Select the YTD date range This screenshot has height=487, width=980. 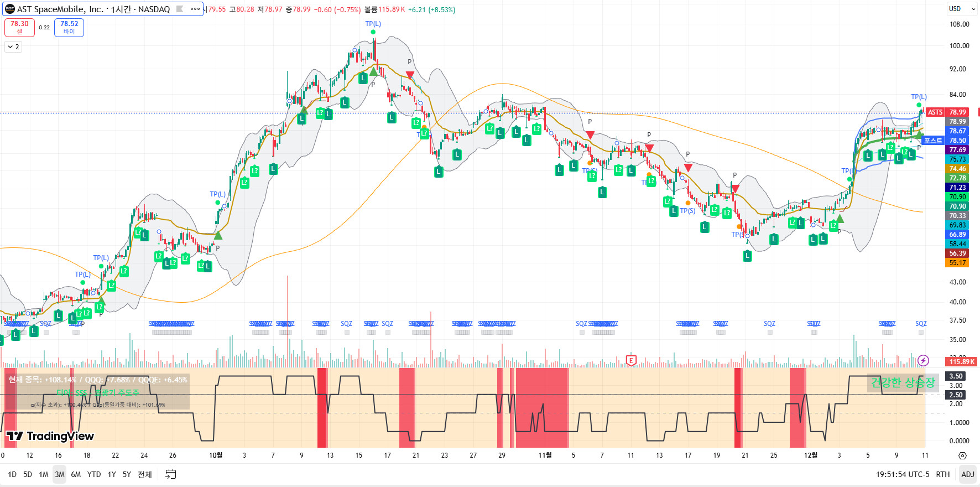pyautogui.click(x=94, y=474)
